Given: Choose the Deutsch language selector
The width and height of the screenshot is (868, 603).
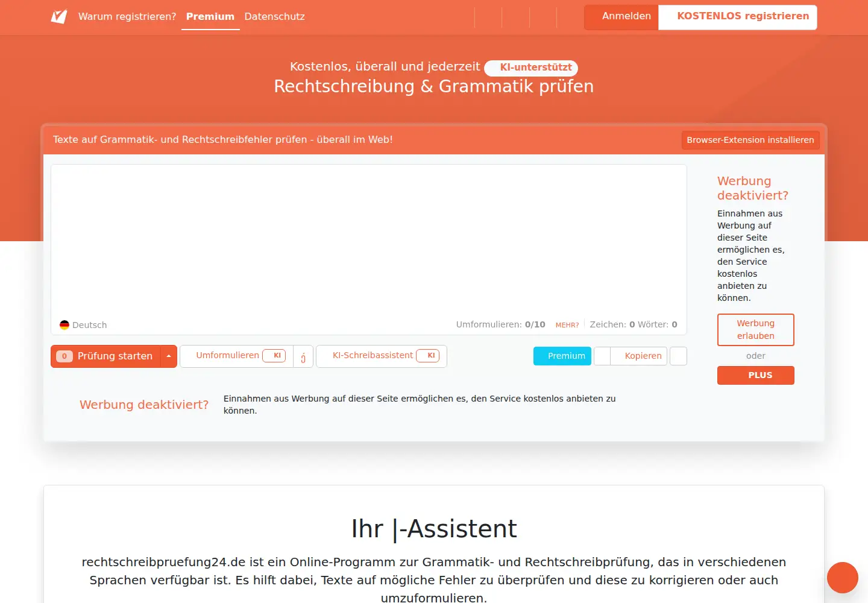Looking at the screenshot, I should (83, 325).
